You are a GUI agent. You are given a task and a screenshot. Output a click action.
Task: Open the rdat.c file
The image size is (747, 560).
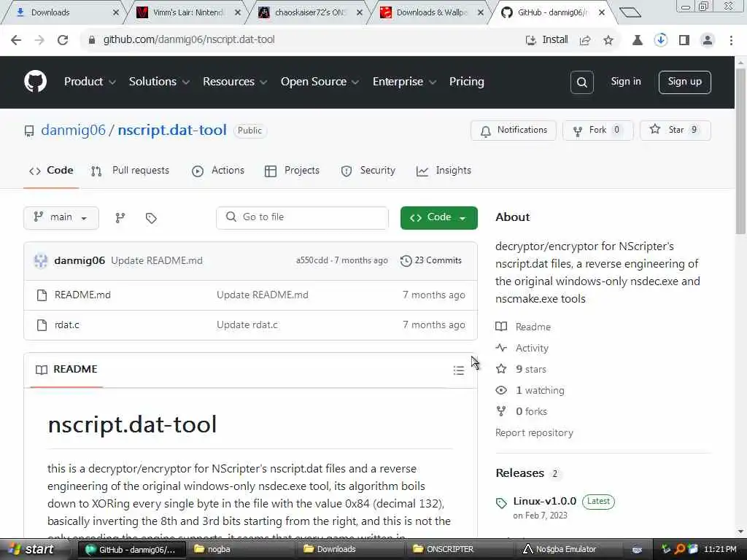click(66, 324)
